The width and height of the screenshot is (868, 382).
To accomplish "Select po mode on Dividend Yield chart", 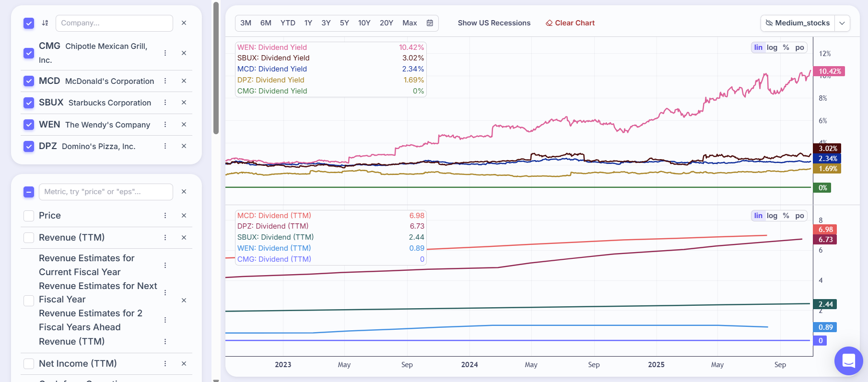I will pyautogui.click(x=799, y=47).
